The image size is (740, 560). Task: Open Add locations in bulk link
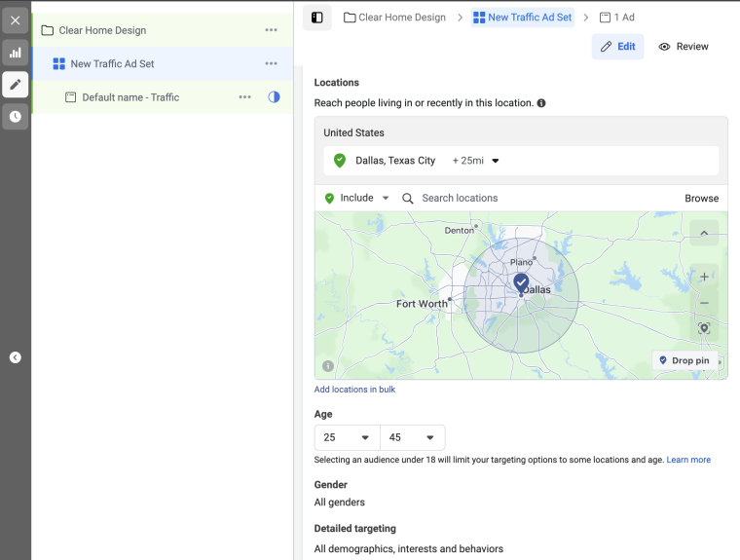click(x=354, y=390)
